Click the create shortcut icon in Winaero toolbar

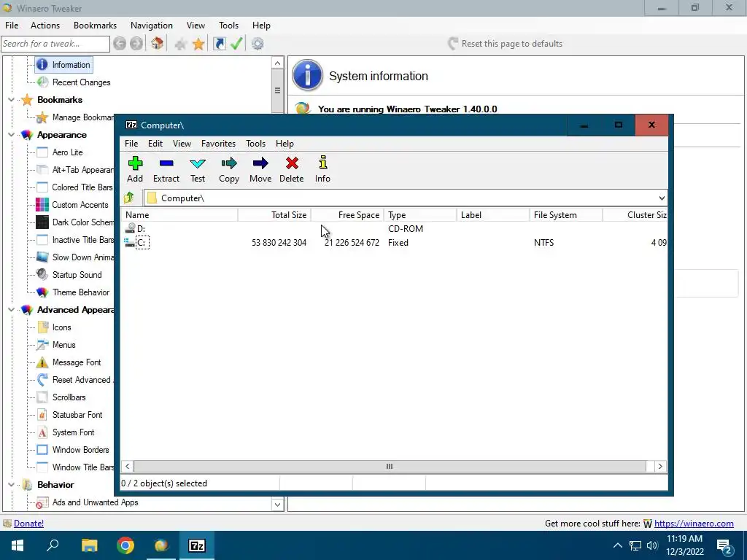coord(219,44)
